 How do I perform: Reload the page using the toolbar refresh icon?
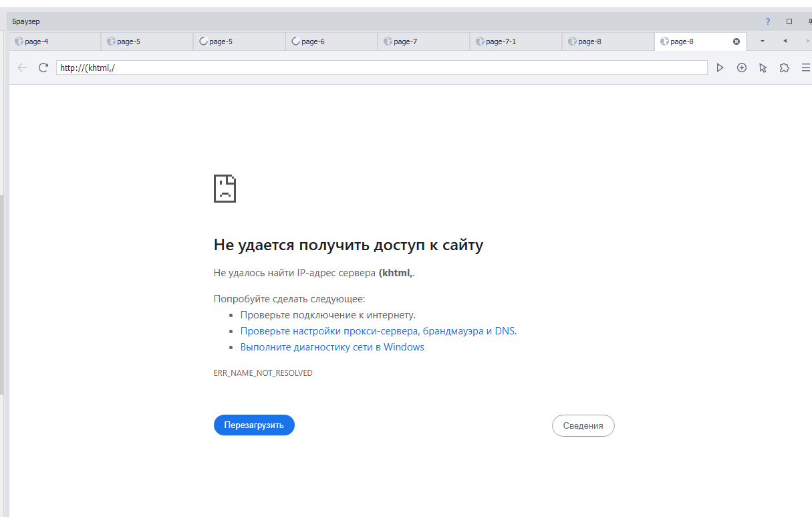pos(43,68)
